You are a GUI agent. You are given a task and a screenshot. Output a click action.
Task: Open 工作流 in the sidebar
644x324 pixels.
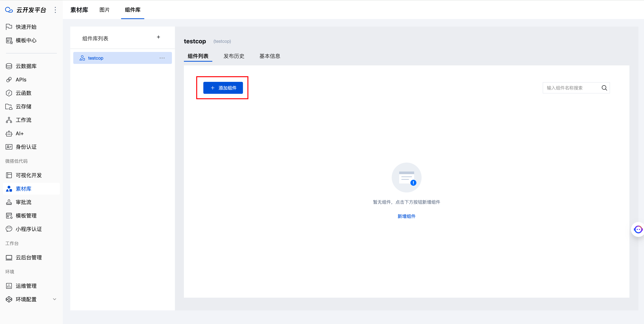pyautogui.click(x=24, y=120)
